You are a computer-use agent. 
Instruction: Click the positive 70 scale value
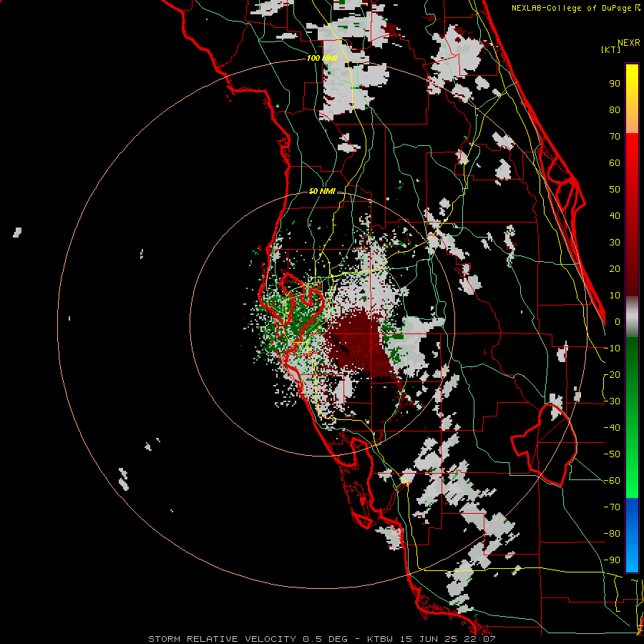pos(615,137)
